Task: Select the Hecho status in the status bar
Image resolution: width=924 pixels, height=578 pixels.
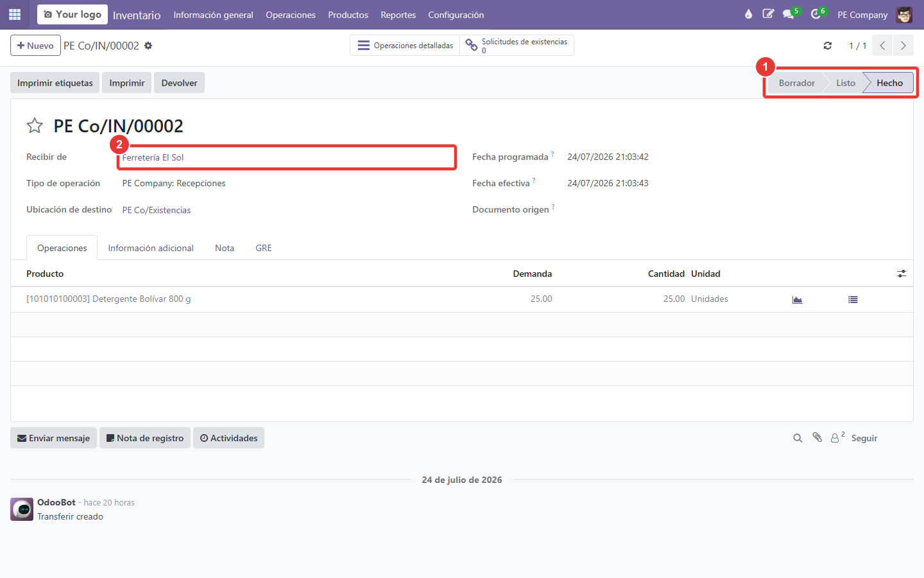Action: [x=889, y=83]
